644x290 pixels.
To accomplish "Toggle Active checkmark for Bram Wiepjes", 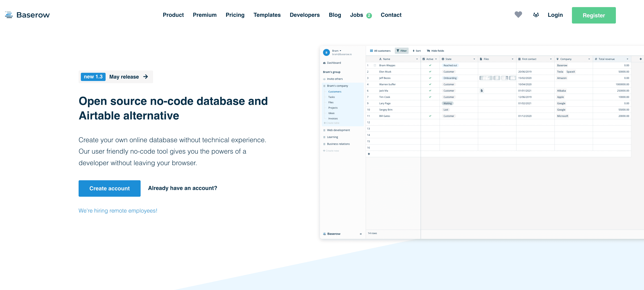I will coord(430,65).
